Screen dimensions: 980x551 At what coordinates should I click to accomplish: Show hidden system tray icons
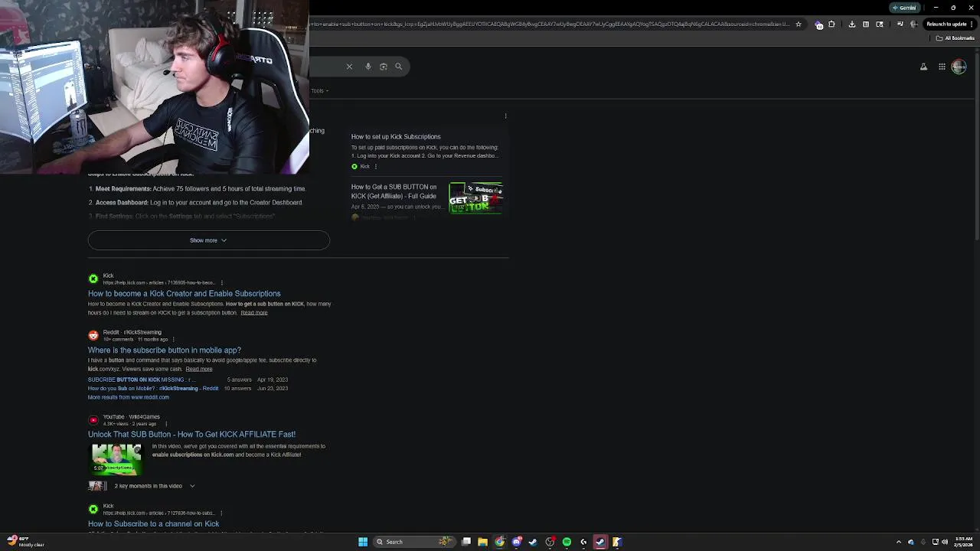899,542
